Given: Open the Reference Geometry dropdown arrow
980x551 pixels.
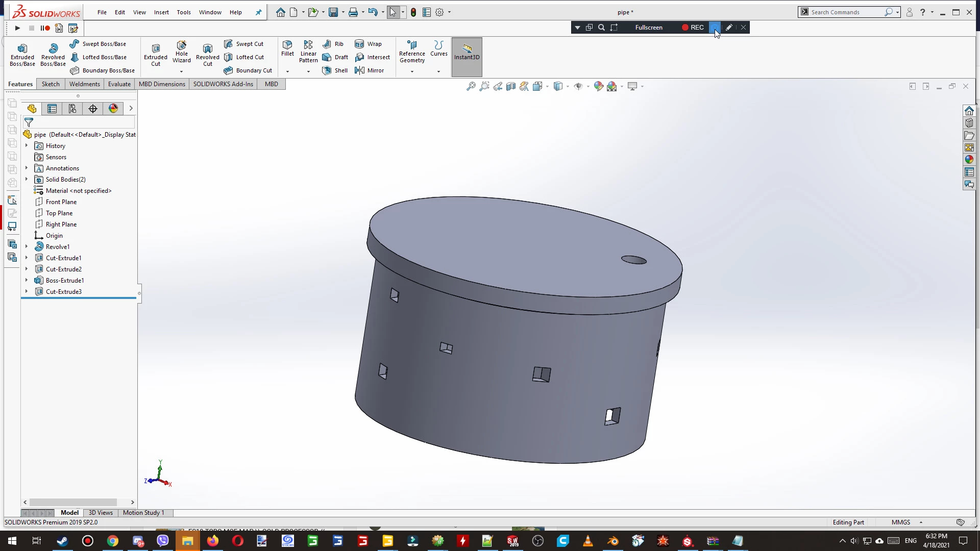Looking at the screenshot, I should 412,71.
